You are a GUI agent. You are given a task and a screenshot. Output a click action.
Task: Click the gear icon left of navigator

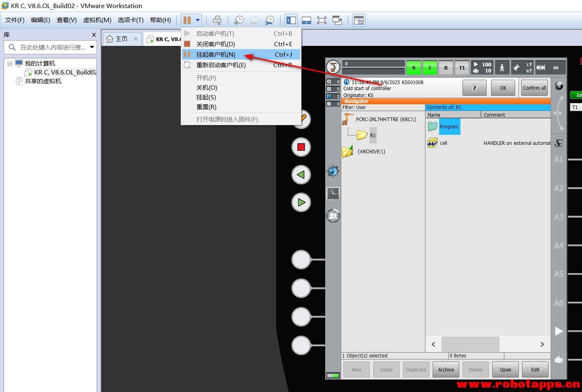(333, 171)
